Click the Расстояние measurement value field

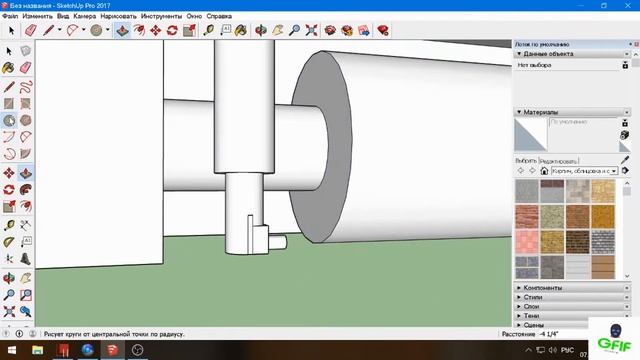point(562,334)
